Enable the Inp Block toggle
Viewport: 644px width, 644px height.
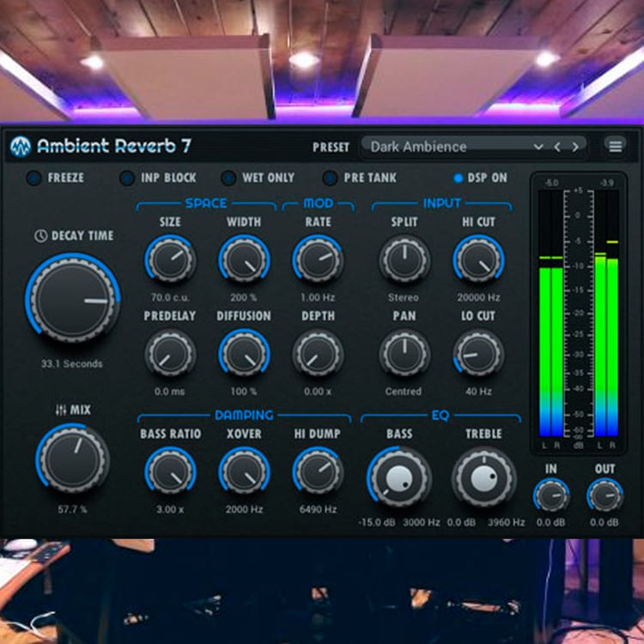pos(126,178)
